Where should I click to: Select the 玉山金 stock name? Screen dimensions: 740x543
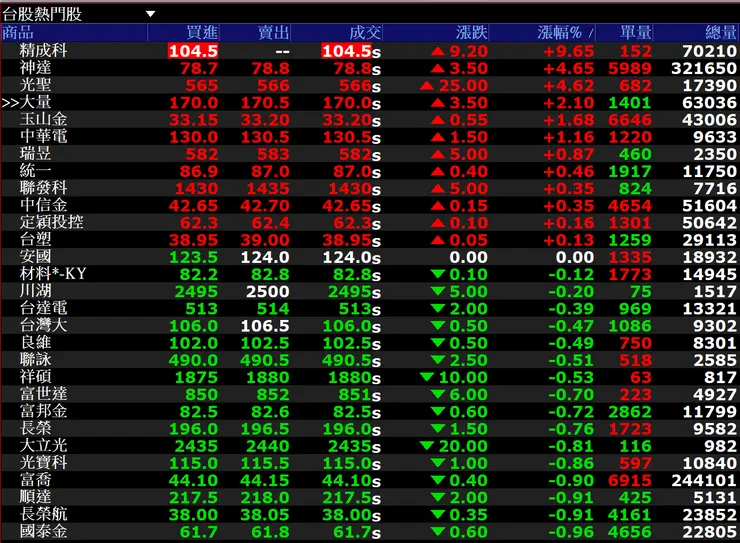click(43, 119)
